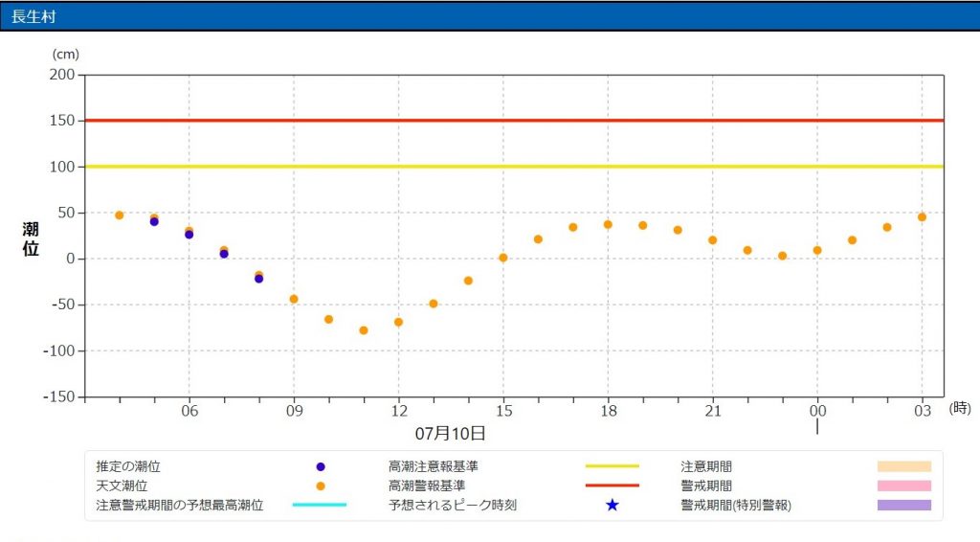Click the orange tide point at 18 hours
This screenshot has height=542, width=980.
pos(608,224)
